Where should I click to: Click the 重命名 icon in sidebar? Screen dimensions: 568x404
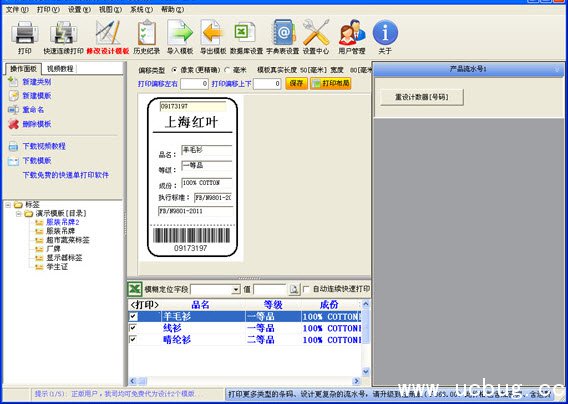13,109
